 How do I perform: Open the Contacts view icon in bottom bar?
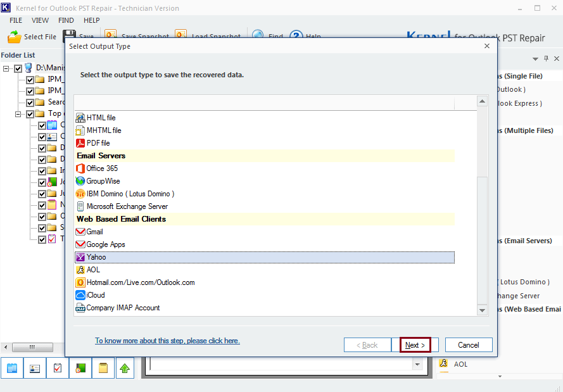(34, 368)
